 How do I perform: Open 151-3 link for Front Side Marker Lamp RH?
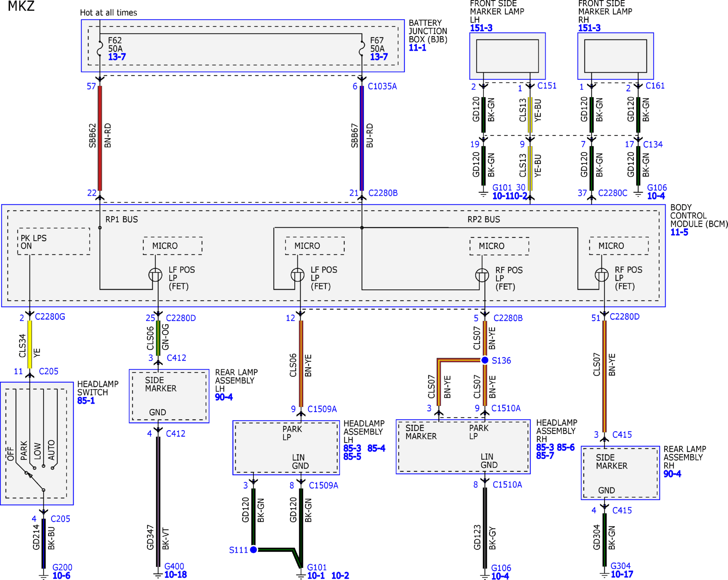tap(589, 28)
